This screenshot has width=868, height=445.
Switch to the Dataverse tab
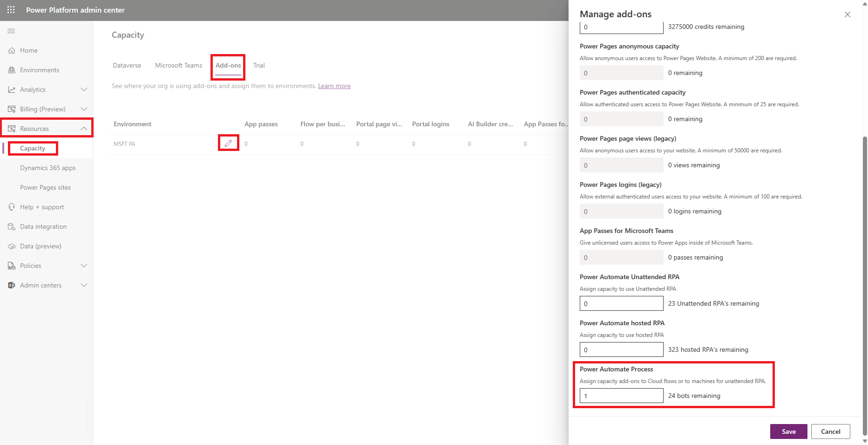tap(127, 65)
